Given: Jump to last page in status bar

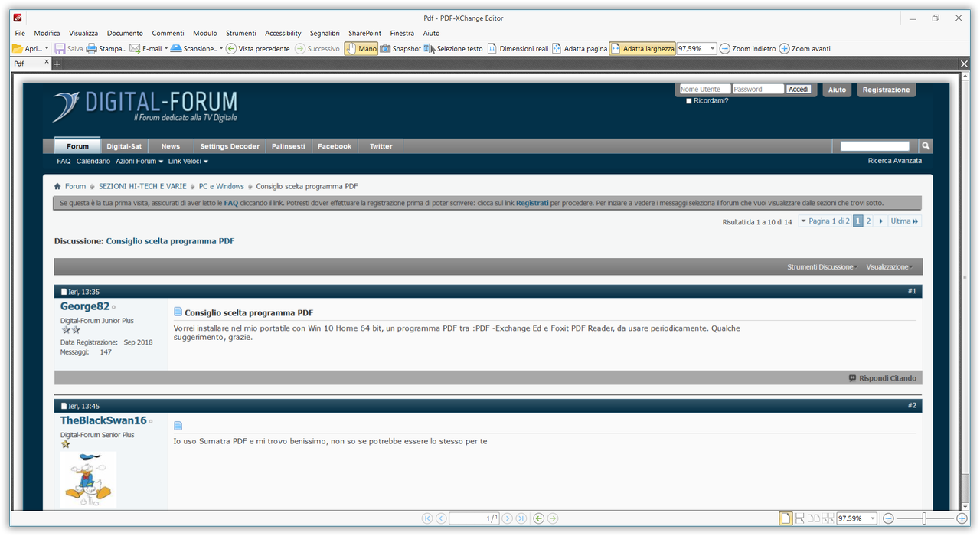Looking at the screenshot, I should coord(521,518).
